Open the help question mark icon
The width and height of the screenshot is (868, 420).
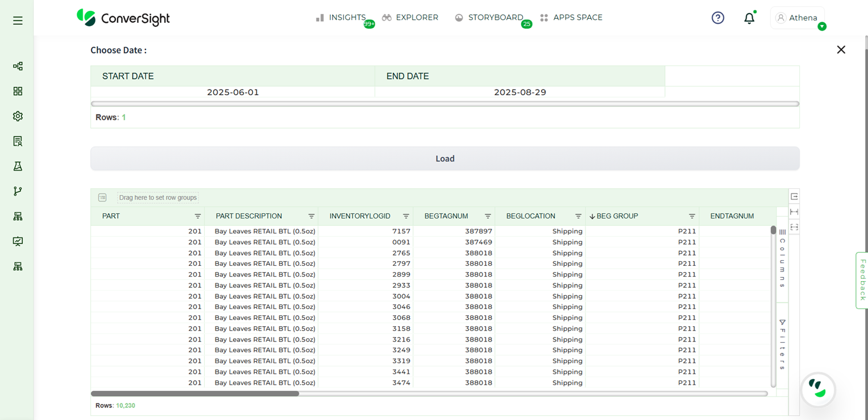tap(718, 18)
